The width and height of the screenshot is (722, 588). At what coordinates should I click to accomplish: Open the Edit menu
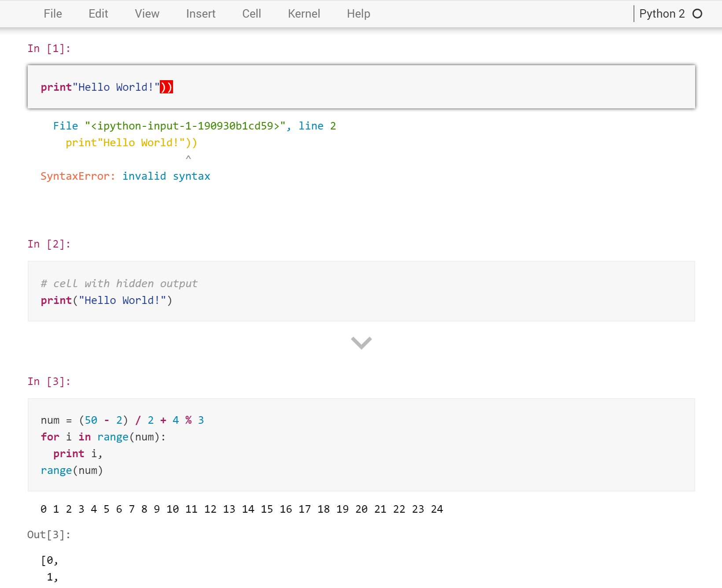98,14
